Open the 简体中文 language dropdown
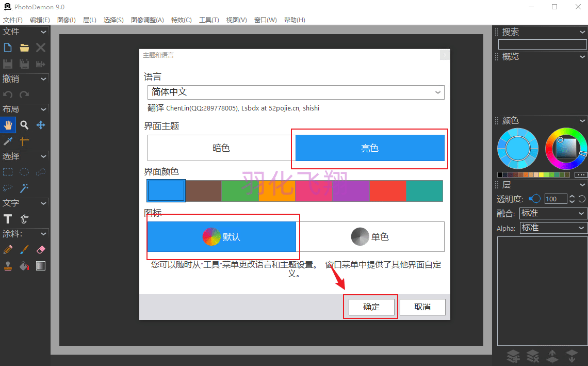 (296, 92)
